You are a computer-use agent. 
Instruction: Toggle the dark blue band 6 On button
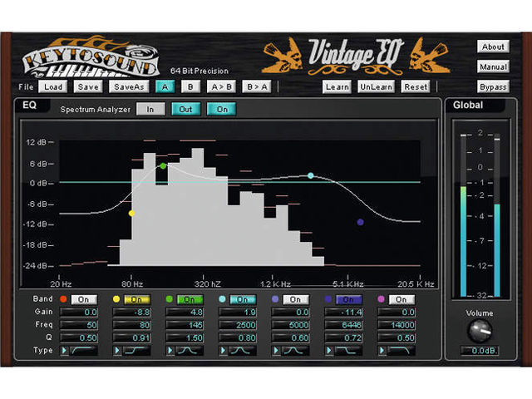click(348, 299)
